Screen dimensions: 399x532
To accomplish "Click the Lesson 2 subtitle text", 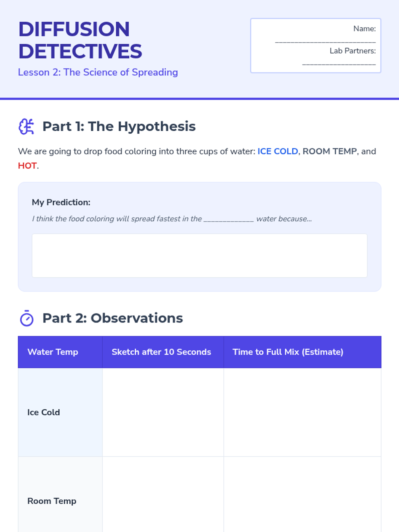I will tap(98, 72).
